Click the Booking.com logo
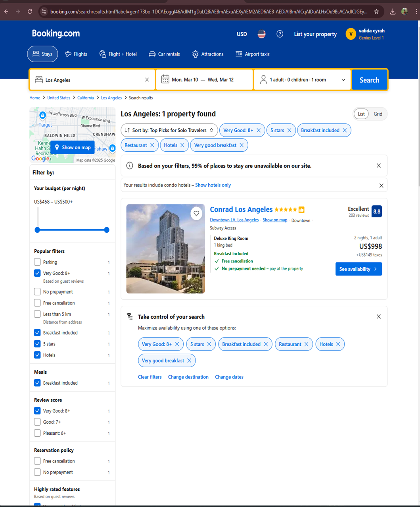This screenshot has width=420, height=507. [56, 34]
